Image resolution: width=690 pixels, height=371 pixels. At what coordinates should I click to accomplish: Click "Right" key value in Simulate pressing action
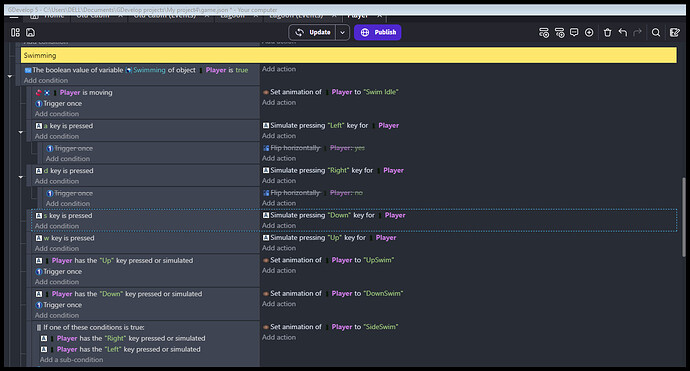[x=338, y=170]
